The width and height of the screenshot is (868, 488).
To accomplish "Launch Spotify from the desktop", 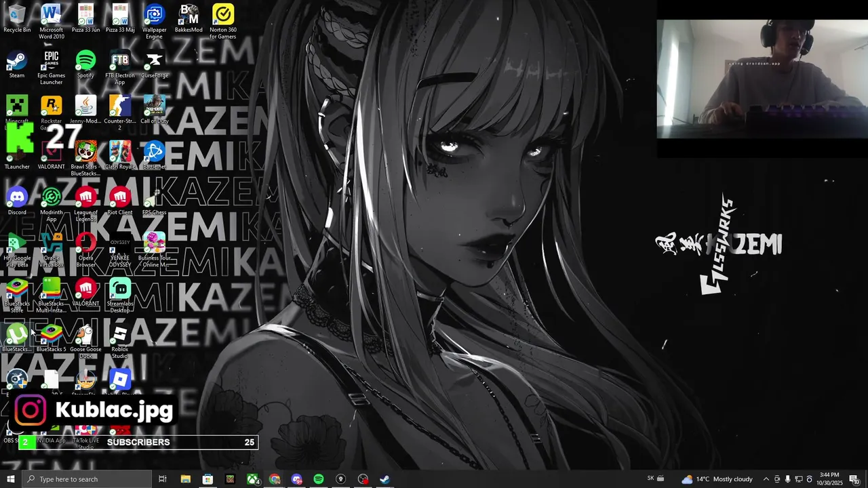I will coord(85,64).
